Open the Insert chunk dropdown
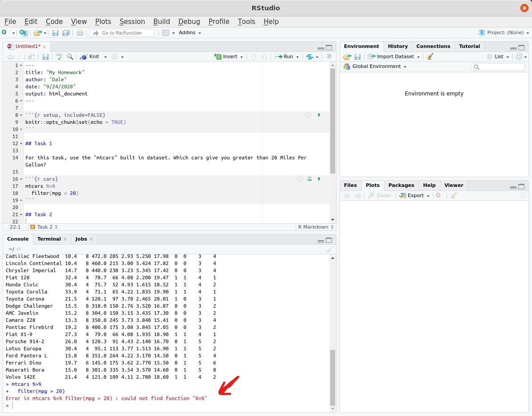 tap(228, 57)
